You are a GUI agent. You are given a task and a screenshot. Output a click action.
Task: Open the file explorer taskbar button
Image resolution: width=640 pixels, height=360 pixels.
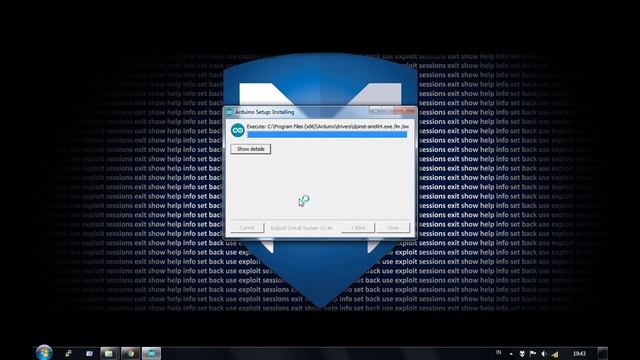pyautogui.click(x=109, y=353)
